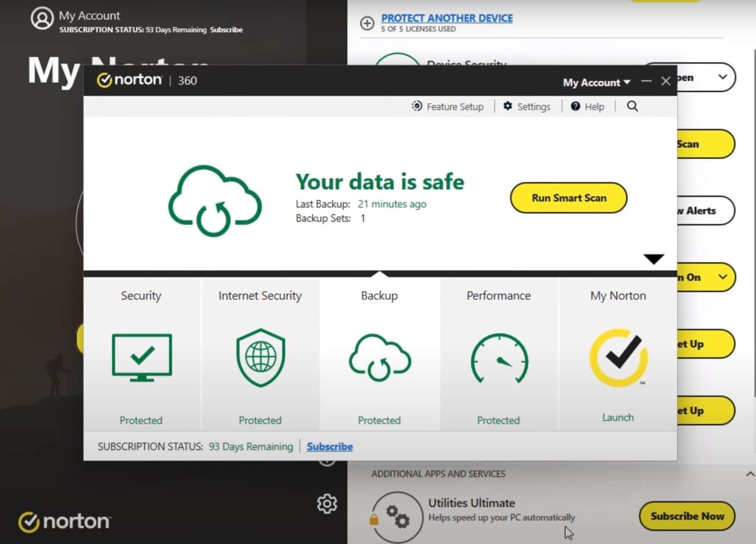This screenshot has height=544, width=756.
Task: Click Protected status under Security
Action: pyautogui.click(x=141, y=420)
